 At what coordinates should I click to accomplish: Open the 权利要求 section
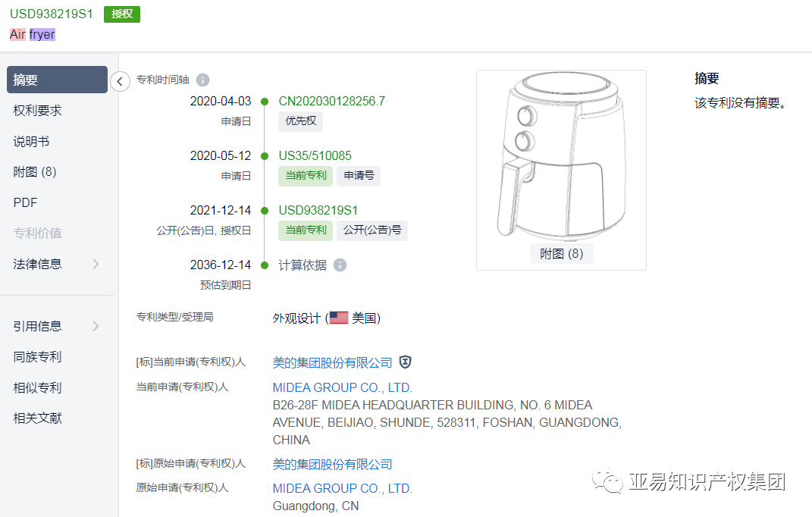click(37, 111)
